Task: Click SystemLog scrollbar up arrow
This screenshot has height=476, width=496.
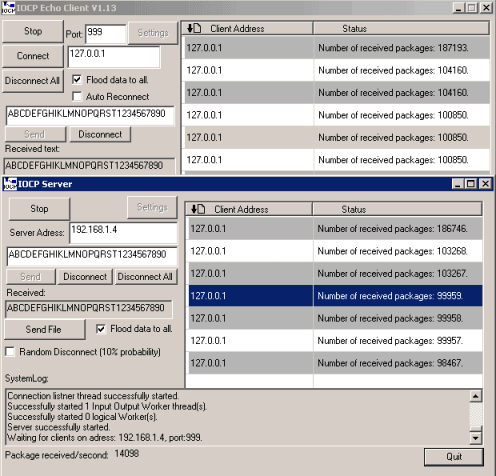Action: click(476, 396)
